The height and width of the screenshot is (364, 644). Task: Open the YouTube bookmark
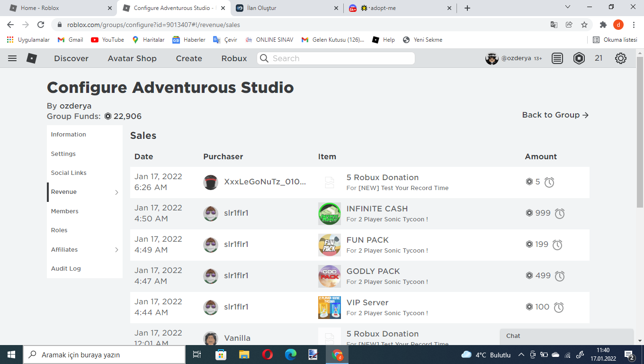[x=107, y=40]
